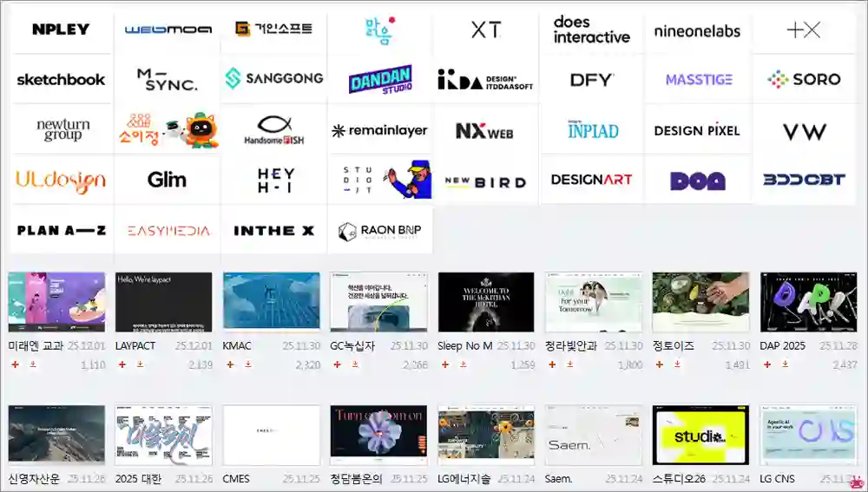Screen dimensions: 868x492
Task: Open the Sleep No M hotel thumbnail
Action: click(486, 302)
